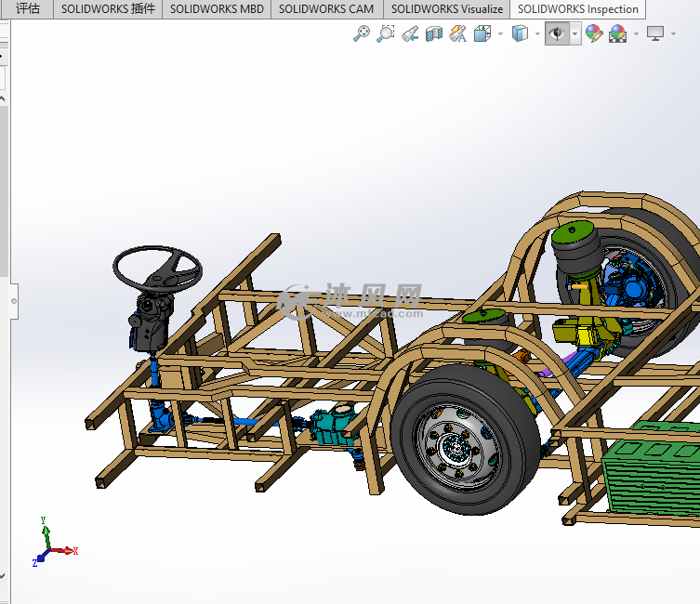Viewport: 700px width, 604px height.
Task: Click the Apply Scene icon
Action: pyautogui.click(x=616, y=34)
